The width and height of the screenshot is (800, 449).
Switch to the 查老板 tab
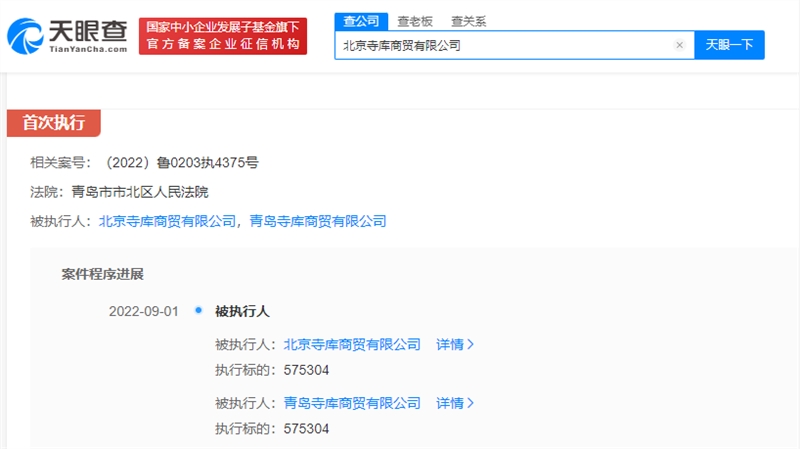point(415,21)
